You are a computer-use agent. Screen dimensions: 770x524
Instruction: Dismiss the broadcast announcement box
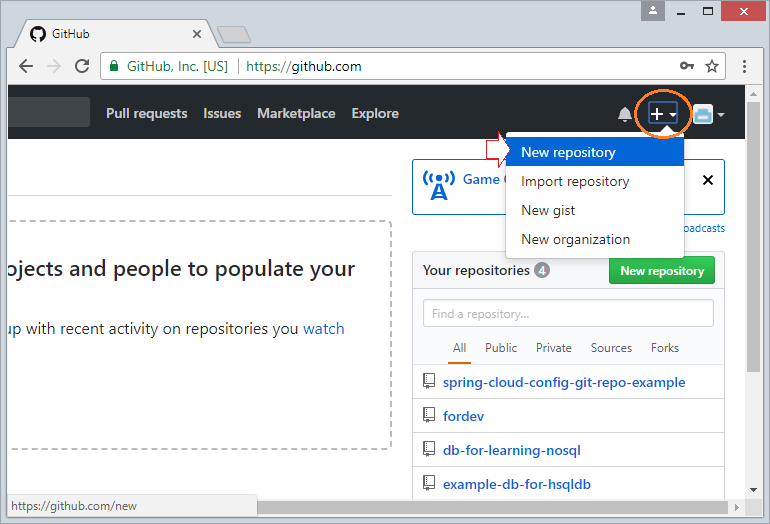pyautogui.click(x=708, y=180)
